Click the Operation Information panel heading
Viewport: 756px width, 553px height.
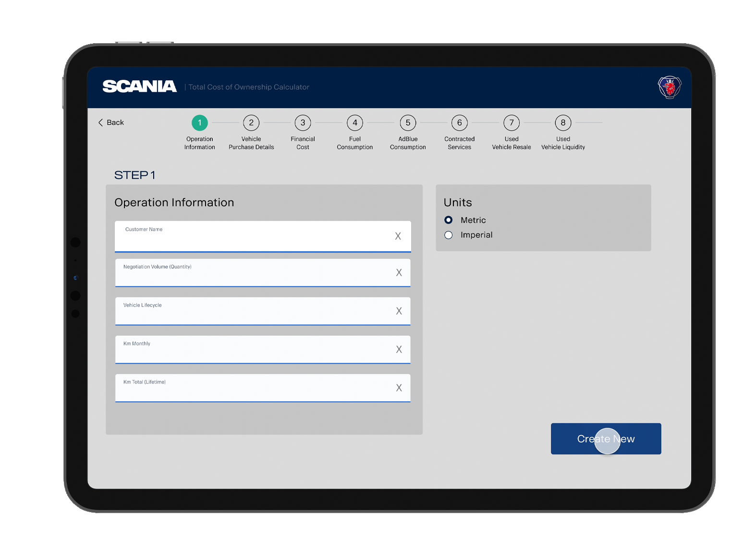(x=174, y=203)
